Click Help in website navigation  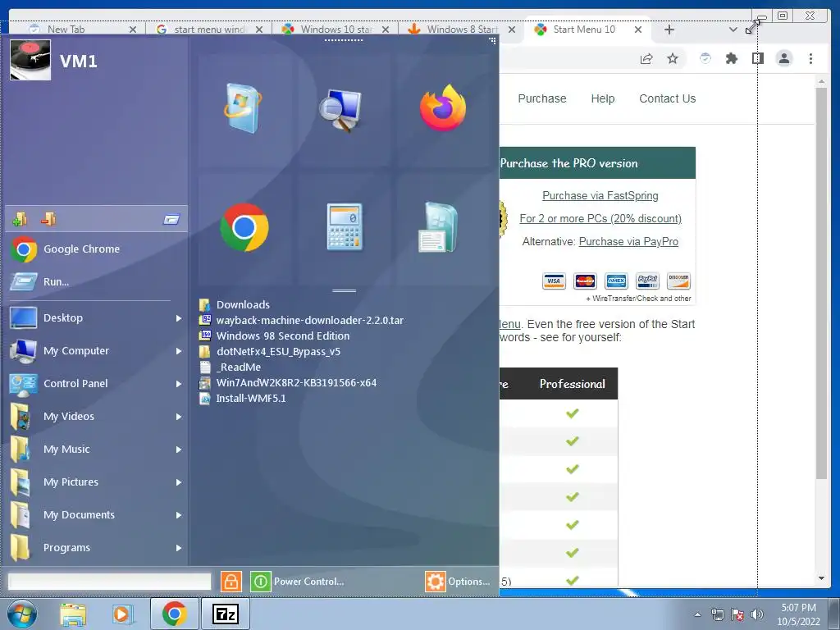[603, 98]
